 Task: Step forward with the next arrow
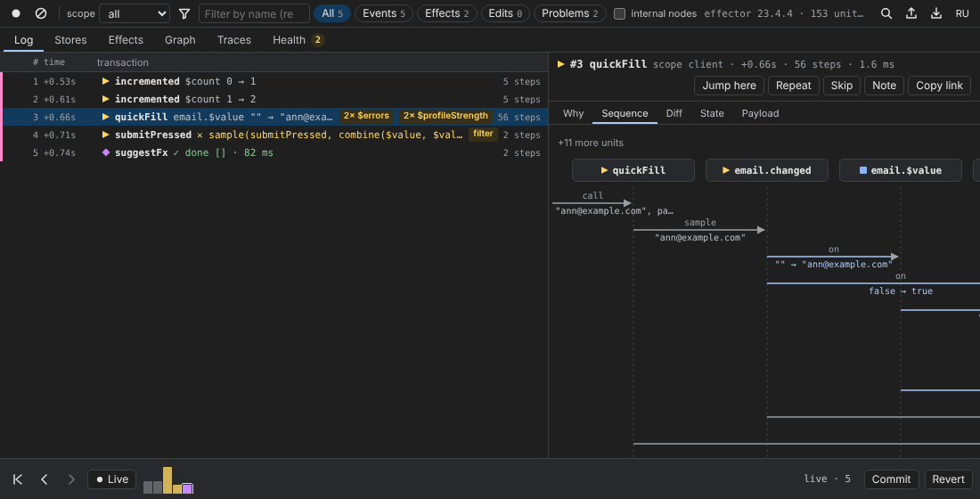[71, 479]
